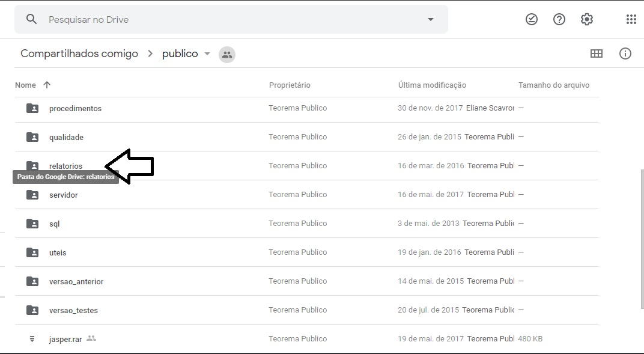The width and height of the screenshot is (644, 354).
Task: Switch to grid view layout
Action: coord(597,53)
